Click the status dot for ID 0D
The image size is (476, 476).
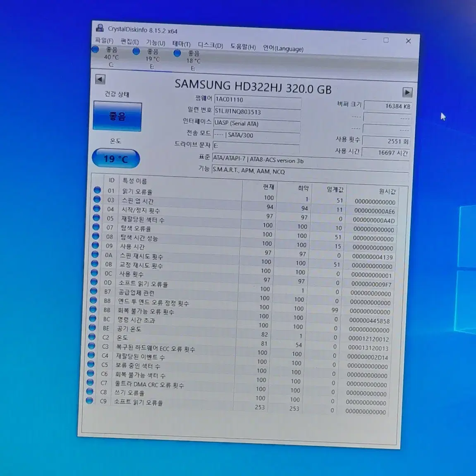coord(94,282)
